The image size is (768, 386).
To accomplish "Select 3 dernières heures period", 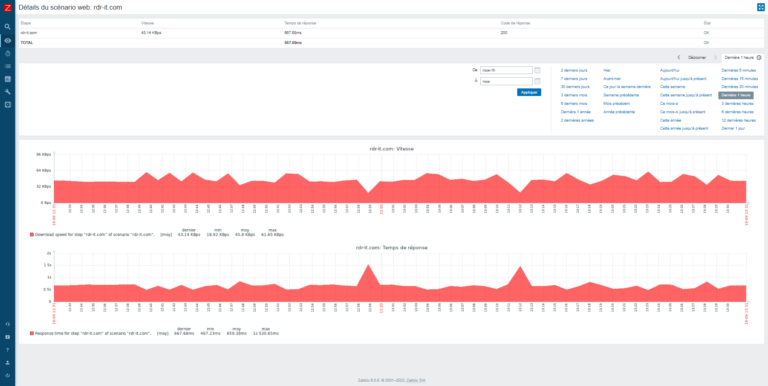I will click(738, 103).
